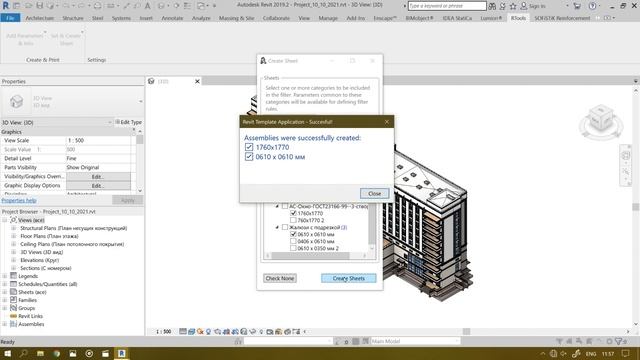
Task: Click the View Scale 1 : 500 value field
Action: point(98,140)
